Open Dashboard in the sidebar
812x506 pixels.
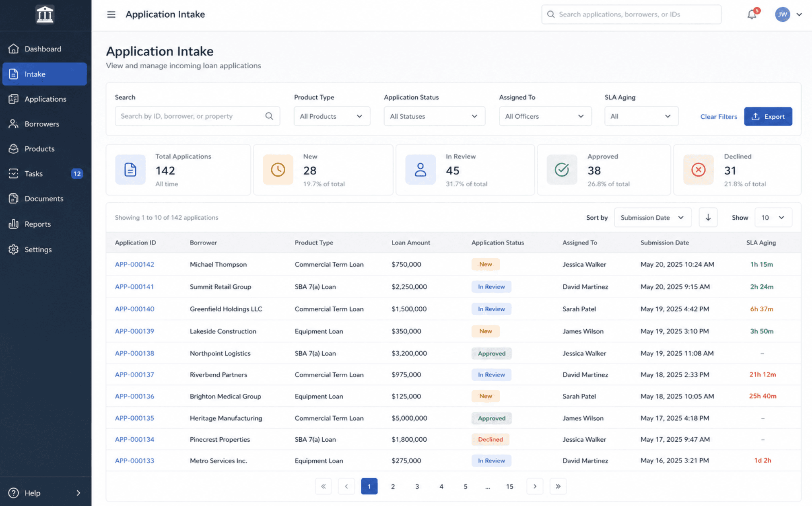(44, 49)
